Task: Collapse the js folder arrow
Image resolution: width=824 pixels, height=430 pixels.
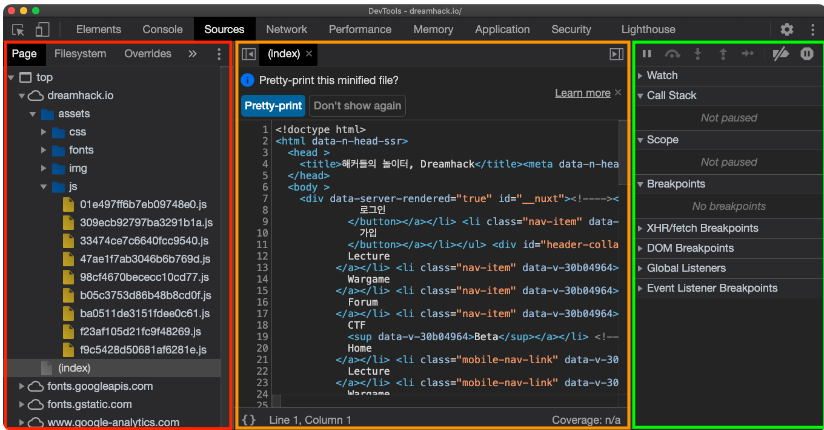Action: [44, 187]
